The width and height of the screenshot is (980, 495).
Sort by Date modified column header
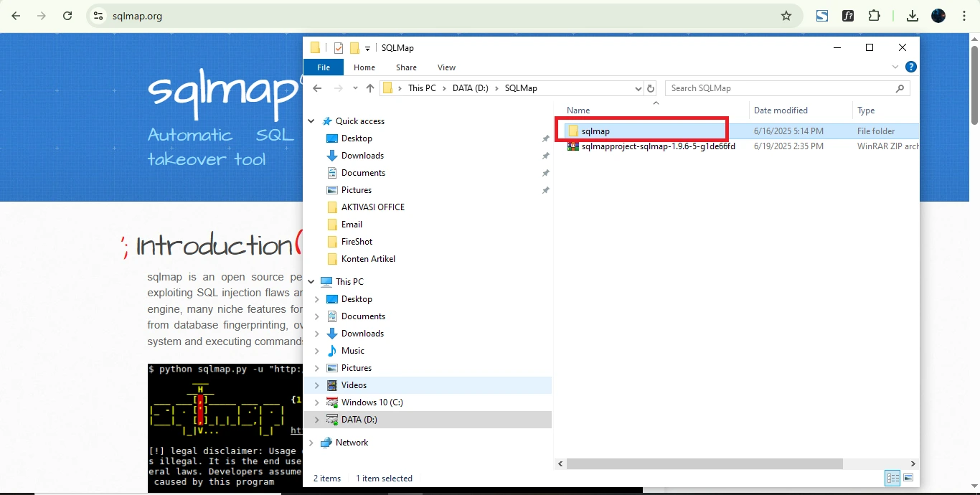click(781, 110)
